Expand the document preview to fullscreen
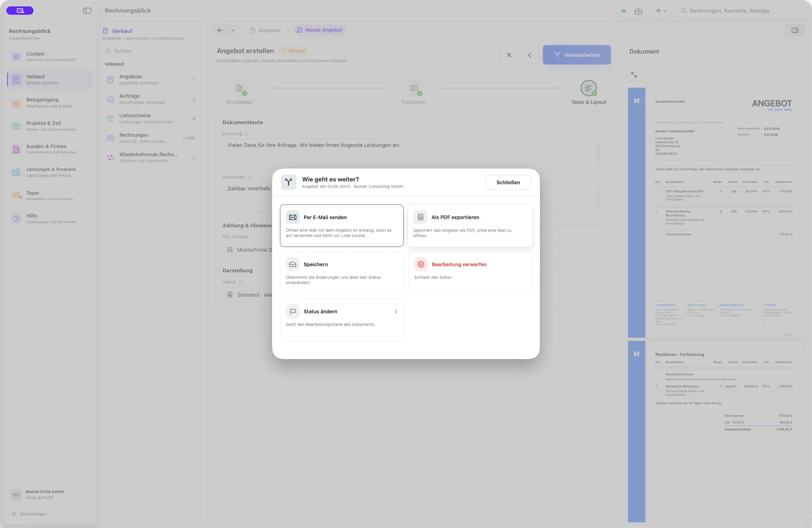Viewport: 812px width, 528px height. click(x=634, y=75)
